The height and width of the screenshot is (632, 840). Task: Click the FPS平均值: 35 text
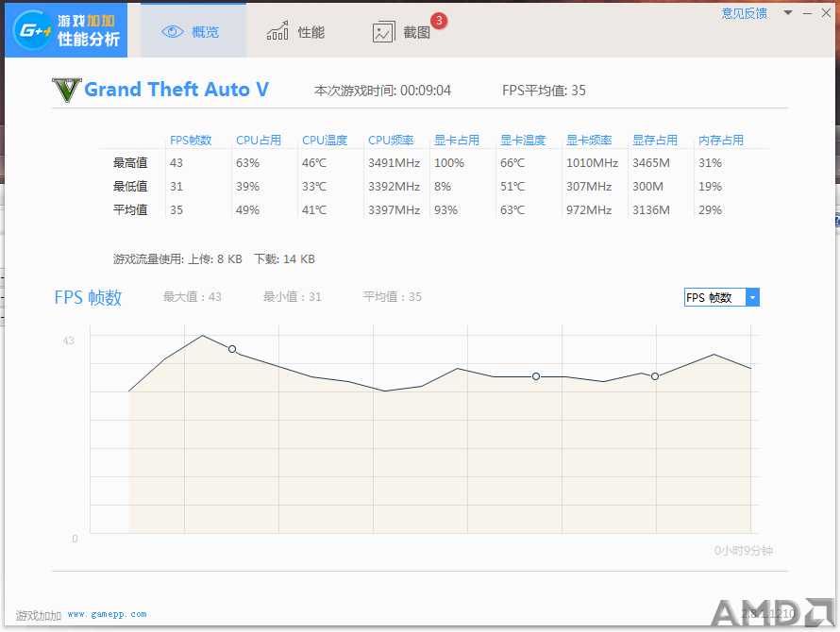544,91
